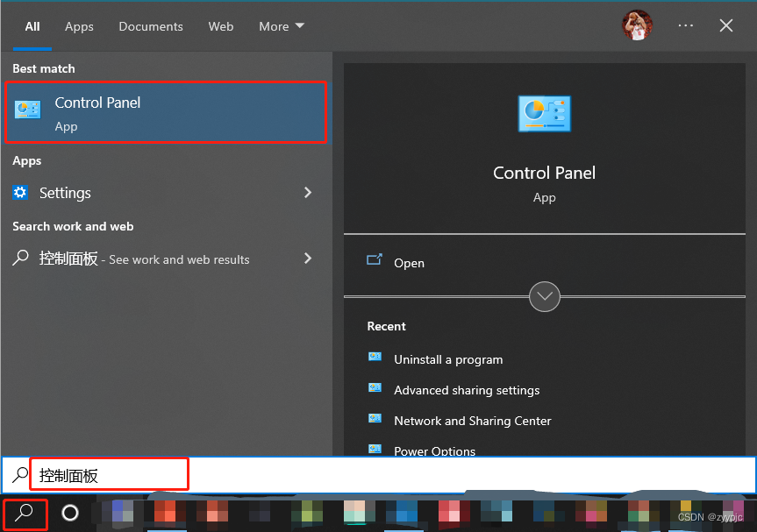Viewport: 757px width, 532px height.
Task: Open recent Network and Sharing Center
Action: pyautogui.click(x=472, y=421)
